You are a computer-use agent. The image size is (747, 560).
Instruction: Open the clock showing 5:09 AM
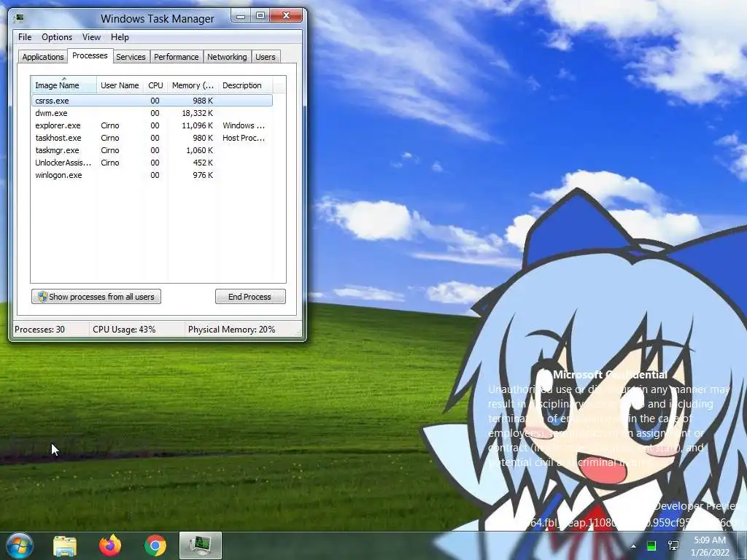click(710, 546)
